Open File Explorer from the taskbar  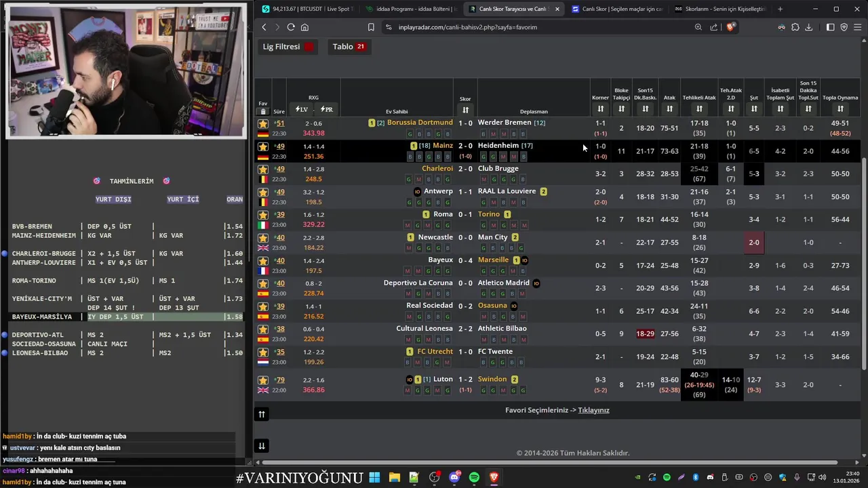(394, 477)
